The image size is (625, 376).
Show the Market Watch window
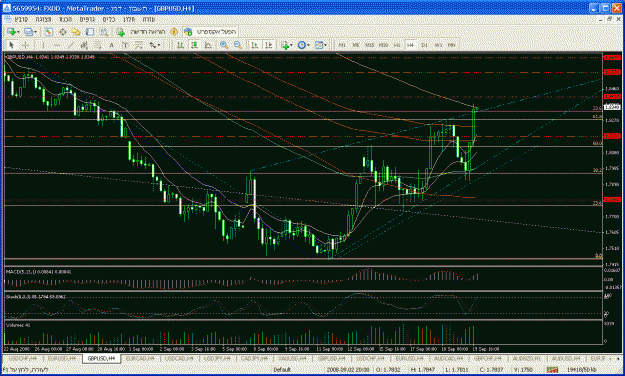tap(49, 32)
